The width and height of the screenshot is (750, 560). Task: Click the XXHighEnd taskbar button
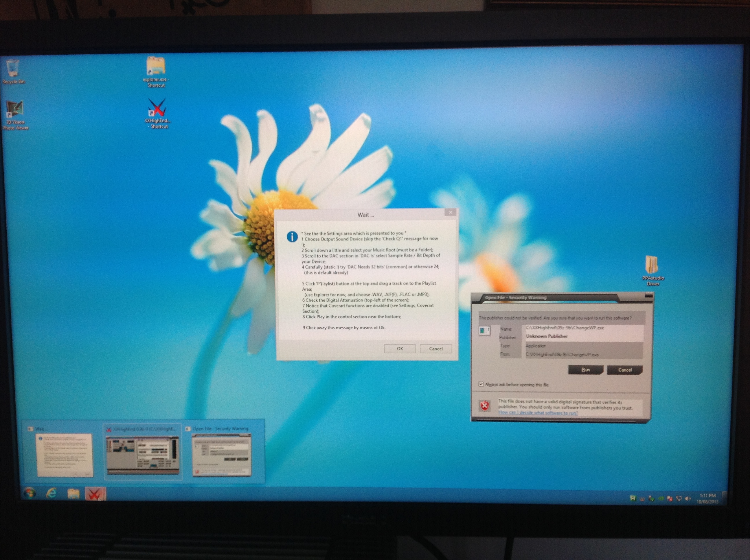coord(95,494)
